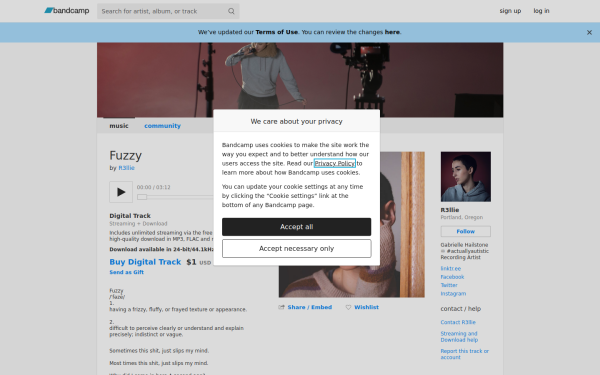Click the Portland, Oregon location text

click(461, 217)
